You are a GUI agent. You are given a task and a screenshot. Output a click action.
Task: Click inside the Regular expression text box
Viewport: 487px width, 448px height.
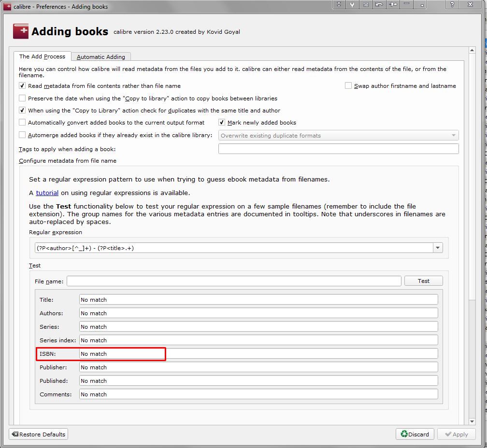point(234,248)
